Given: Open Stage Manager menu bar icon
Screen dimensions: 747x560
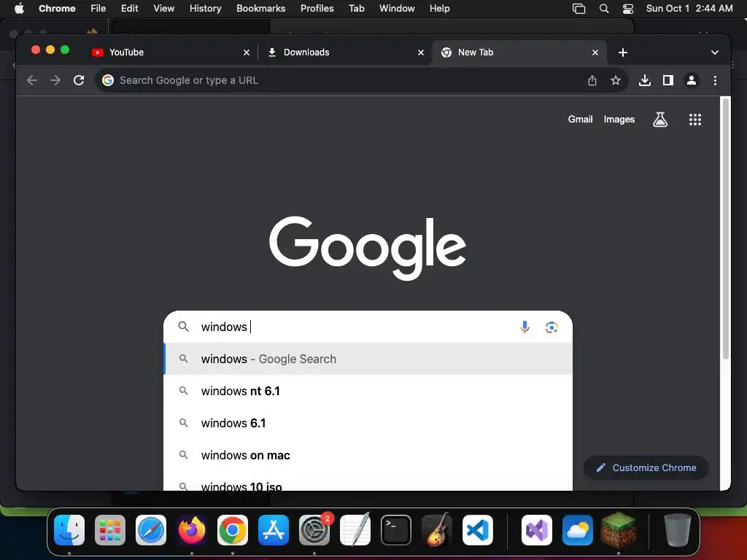Looking at the screenshot, I should [x=578, y=9].
